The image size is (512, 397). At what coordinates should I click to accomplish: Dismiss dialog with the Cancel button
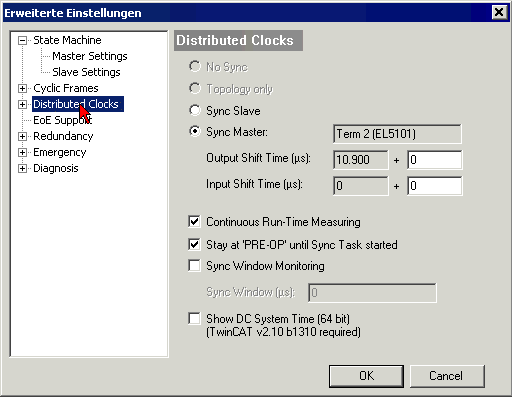[x=447, y=376]
